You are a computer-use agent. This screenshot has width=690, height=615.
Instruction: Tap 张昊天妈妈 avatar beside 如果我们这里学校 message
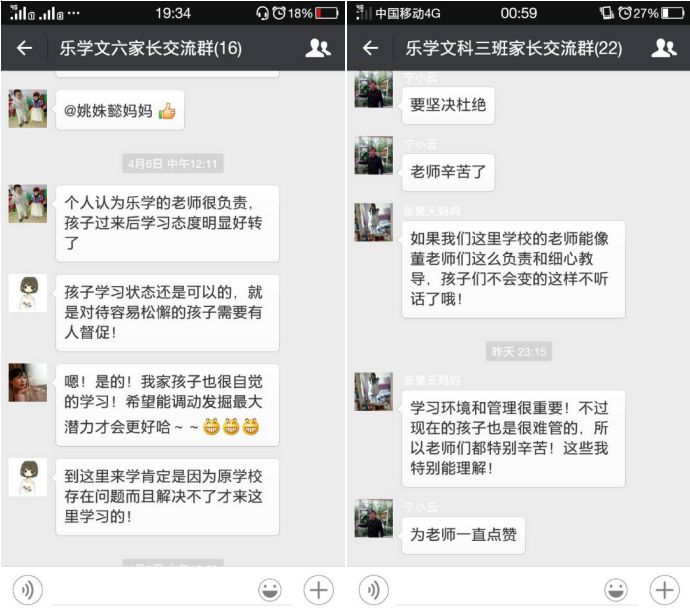click(374, 222)
